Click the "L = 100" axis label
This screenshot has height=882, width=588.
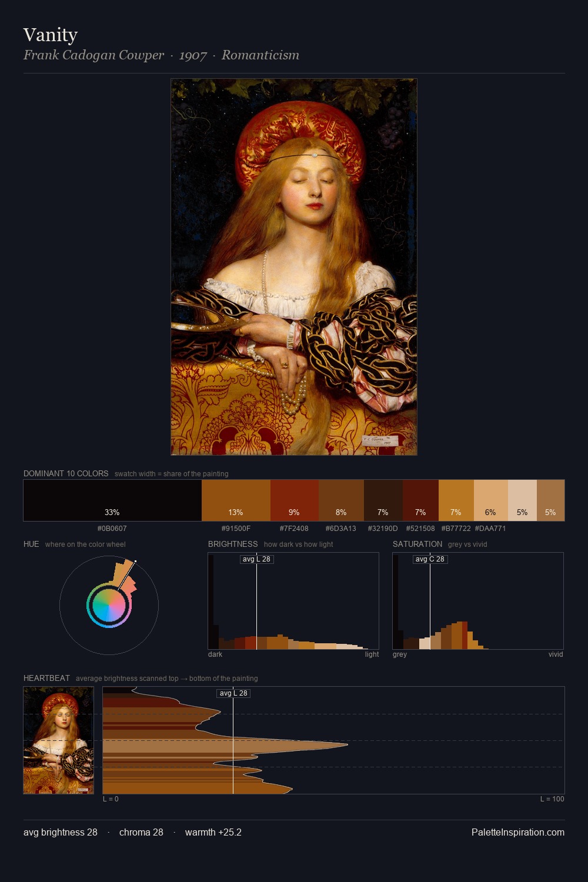coord(552,799)
